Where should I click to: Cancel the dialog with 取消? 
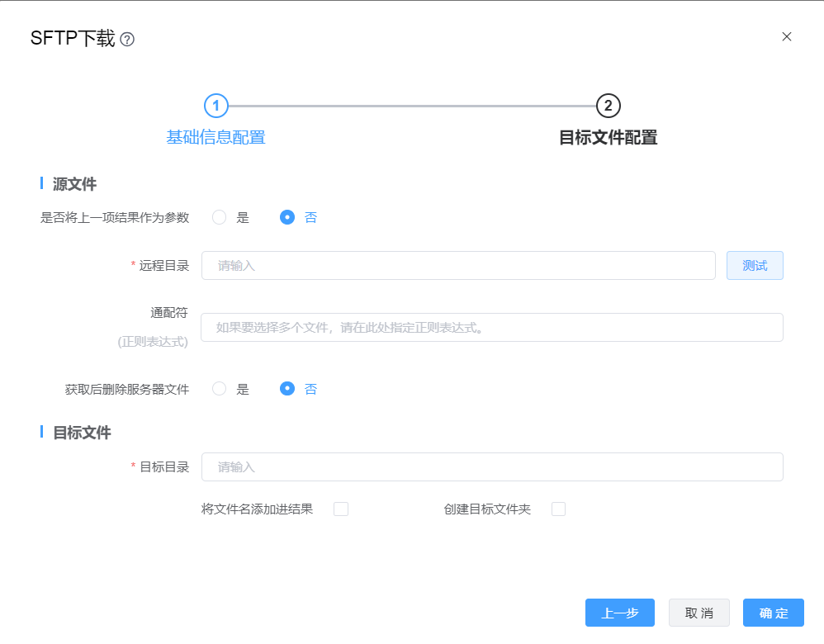click(699, 613)
